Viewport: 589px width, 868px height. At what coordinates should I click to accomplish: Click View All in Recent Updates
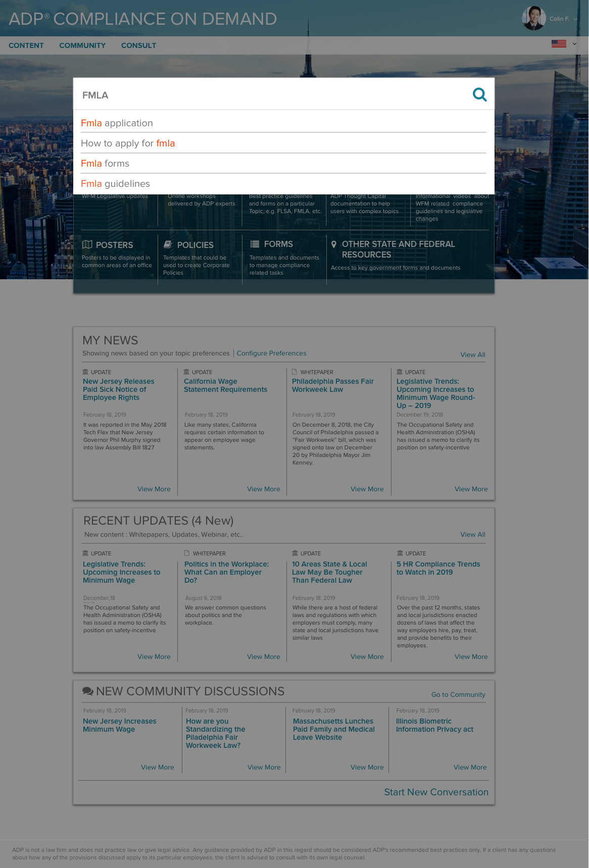coord(473,535)
